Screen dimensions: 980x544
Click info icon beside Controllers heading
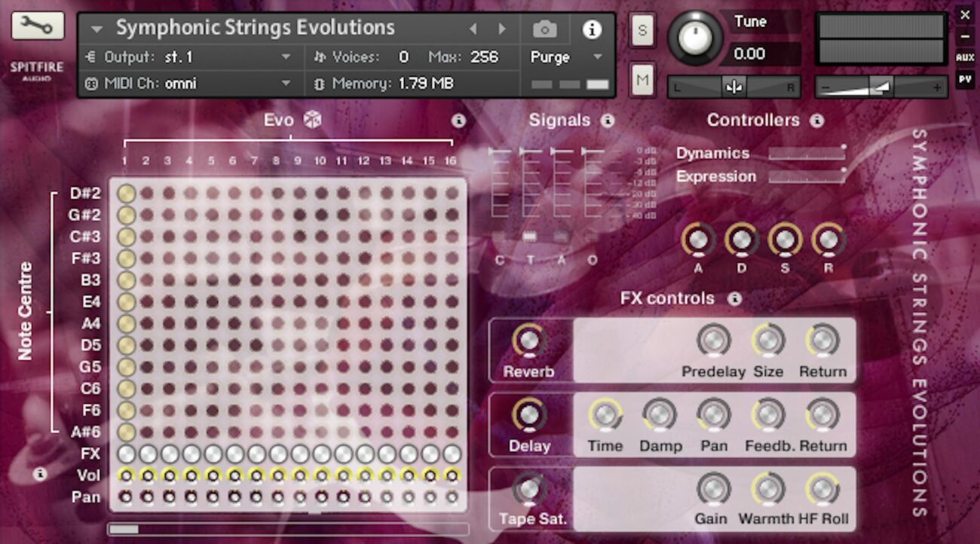816,121
